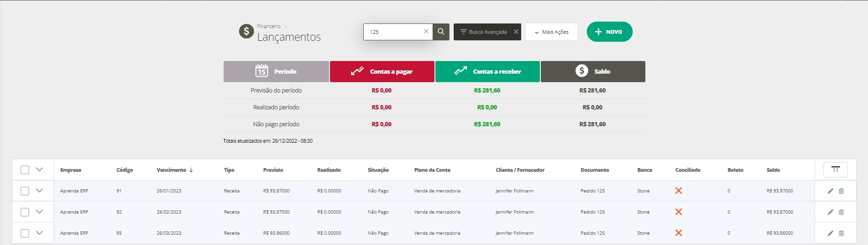This screenshot has width=868, height=245.
Task: Click inside the search field containing 125
Action: click(x=394, y=32)
